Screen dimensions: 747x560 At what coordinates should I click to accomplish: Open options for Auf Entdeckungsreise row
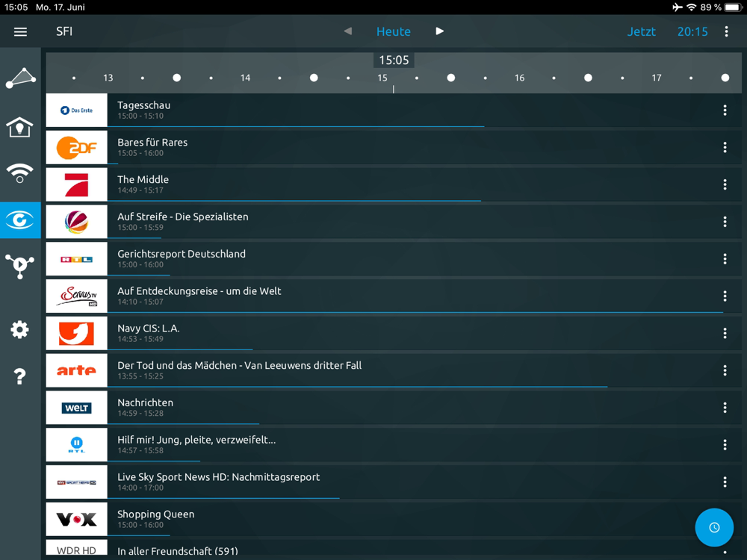pos(725,296)
